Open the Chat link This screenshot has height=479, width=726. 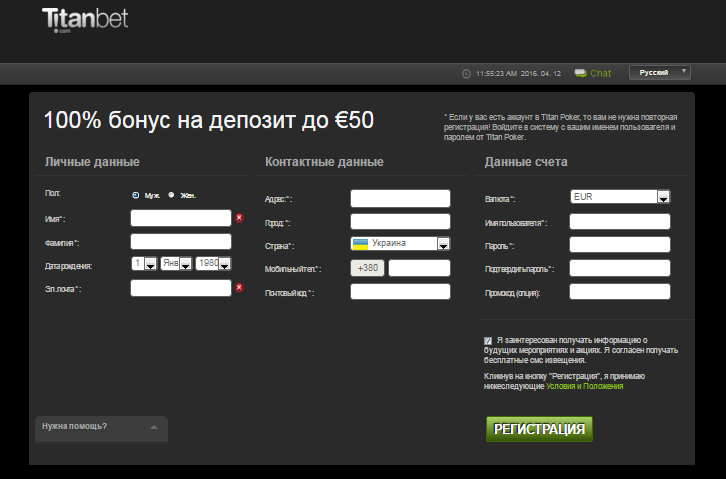tap(601, 73)
